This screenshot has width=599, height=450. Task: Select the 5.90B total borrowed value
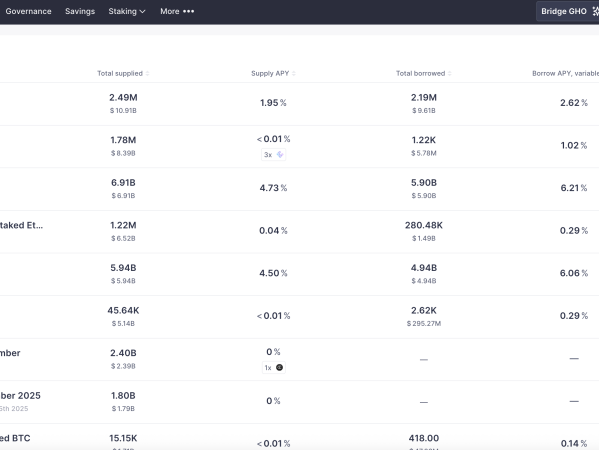[424, 183]
